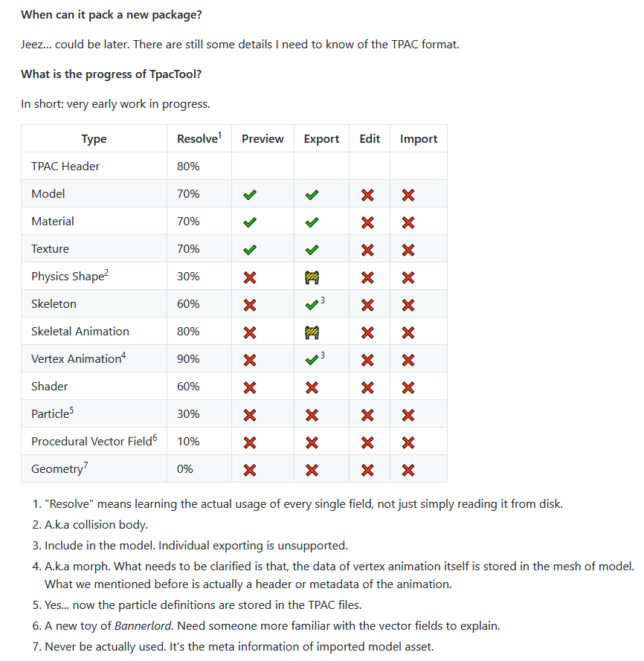
Task: Follow footnote 4 superscript on Vertex Animation
Action: tap(123, 355)
